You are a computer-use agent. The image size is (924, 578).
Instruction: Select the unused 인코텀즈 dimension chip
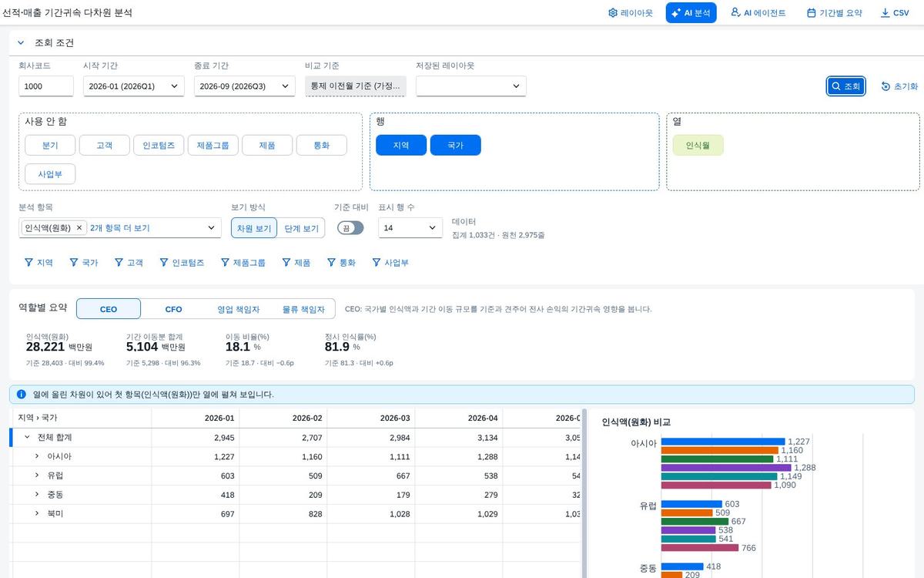(159, 145)
